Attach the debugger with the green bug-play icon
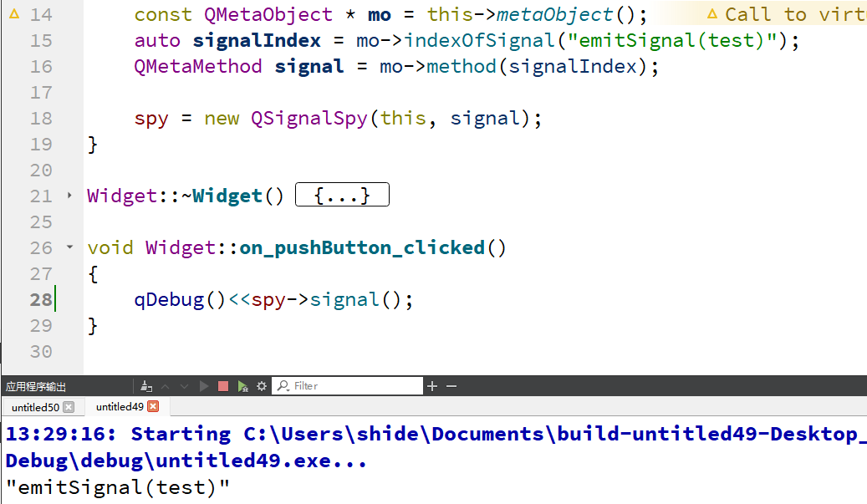The image size is (867, 504). tap(242, 386)
